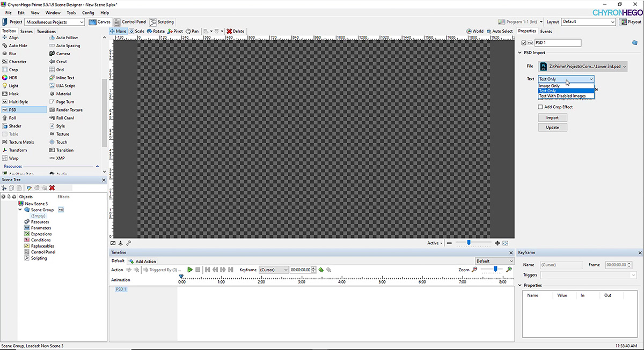
Task: Select the Move tool
Action: click(118, 31)
